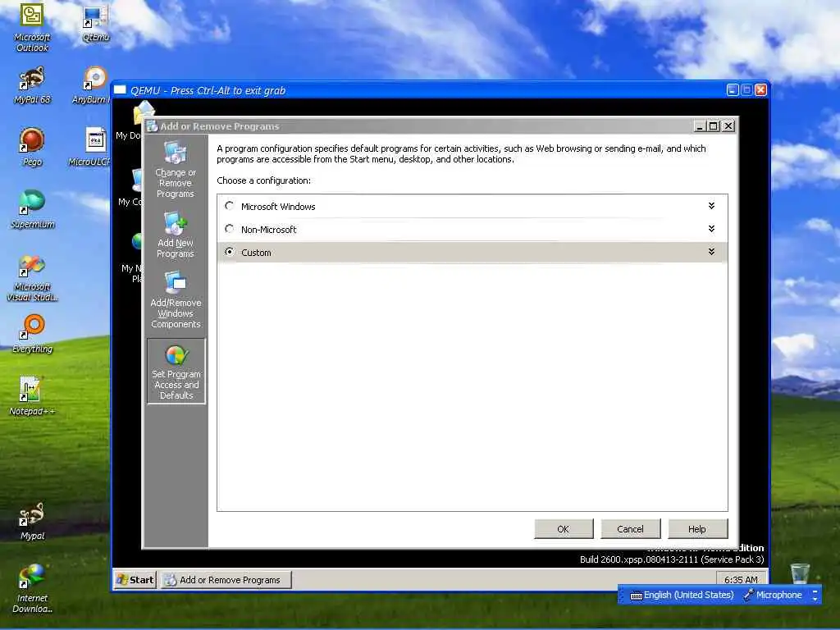Close the QEMU window
The height and width of the screenshot is (630, 840).
(760, 90)
